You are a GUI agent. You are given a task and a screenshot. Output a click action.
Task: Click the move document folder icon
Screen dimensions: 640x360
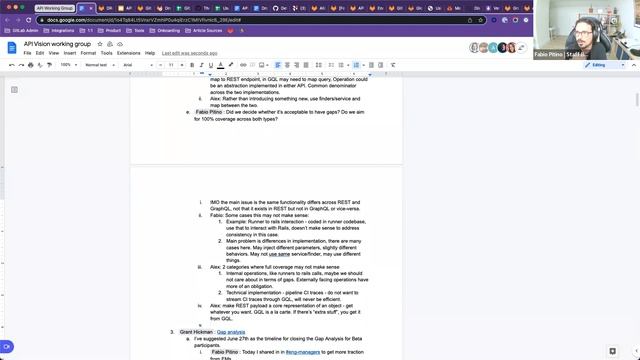110,44
